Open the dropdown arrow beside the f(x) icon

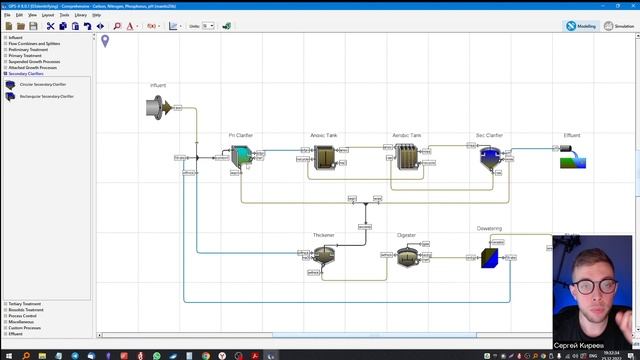(x=159, y=27)
